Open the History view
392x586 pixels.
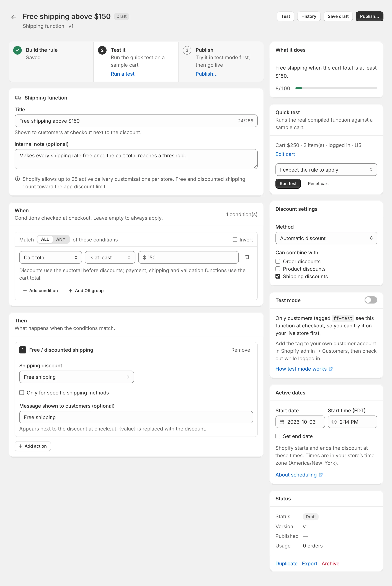(309, 17)
